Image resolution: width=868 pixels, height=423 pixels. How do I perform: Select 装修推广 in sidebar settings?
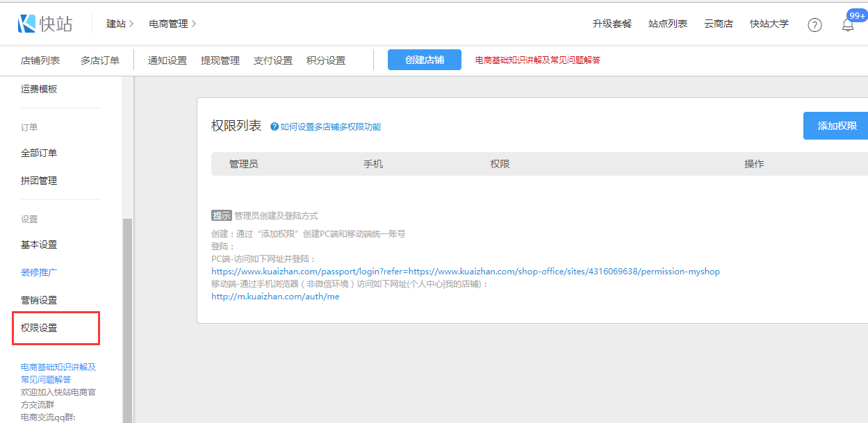tap(39, 272)
